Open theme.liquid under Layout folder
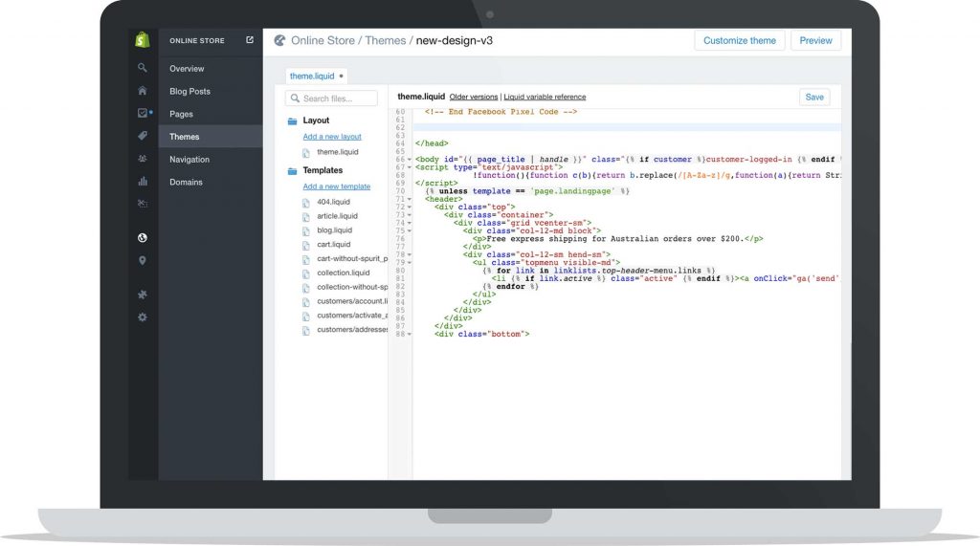The width and height of the screenshot is (980, 546). click(x=338, y=152)
